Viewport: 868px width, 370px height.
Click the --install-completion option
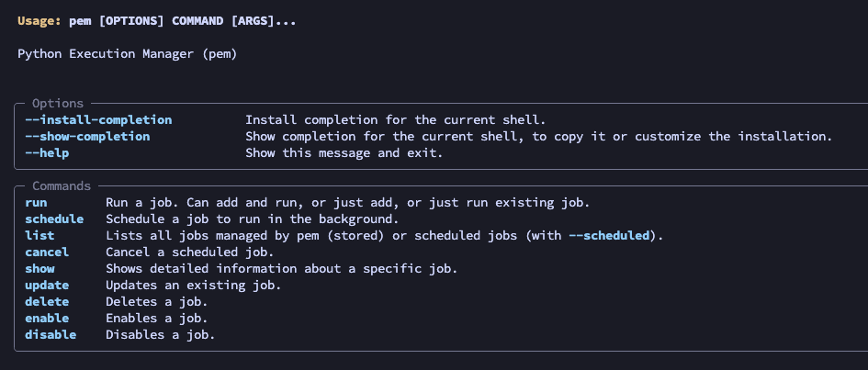tap(98, 120)
